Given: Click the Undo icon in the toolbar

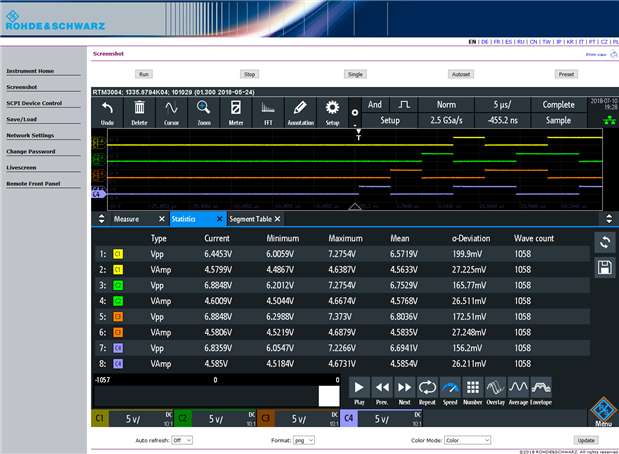Looking at the screenshot, I should [x=107, y=112].
